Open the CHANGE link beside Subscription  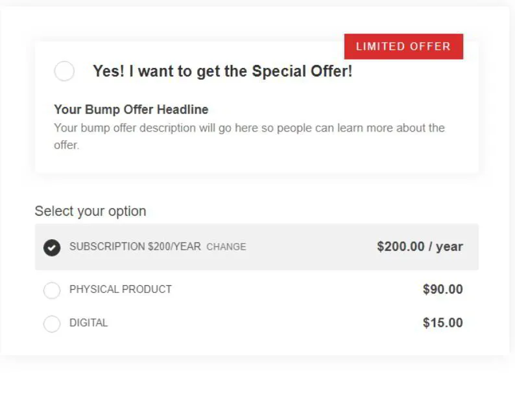tap(226, 247)
